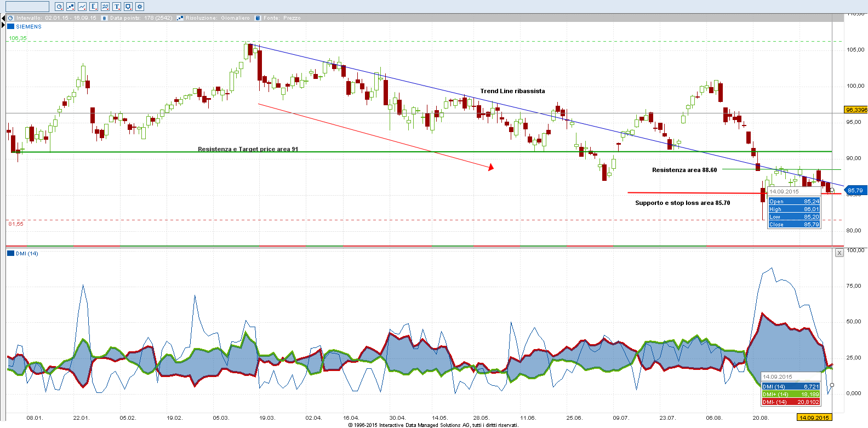The image size is (868, 428).
Task: Click the hash icon beside Data points
Action: point(105,18)
